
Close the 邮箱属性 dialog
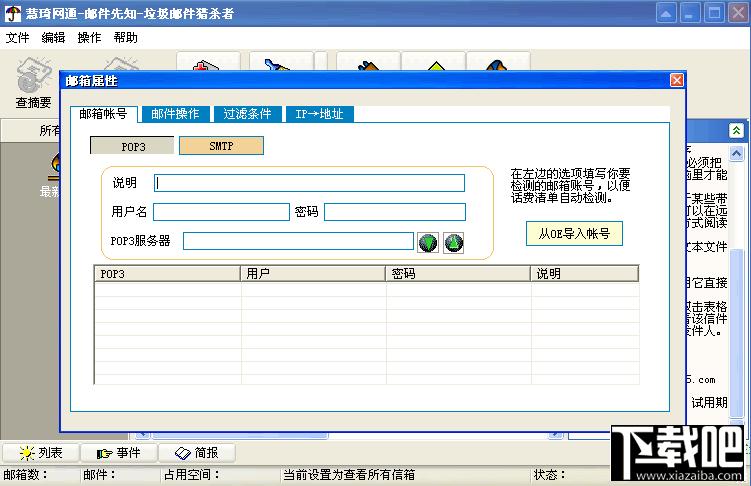[677, 80]
